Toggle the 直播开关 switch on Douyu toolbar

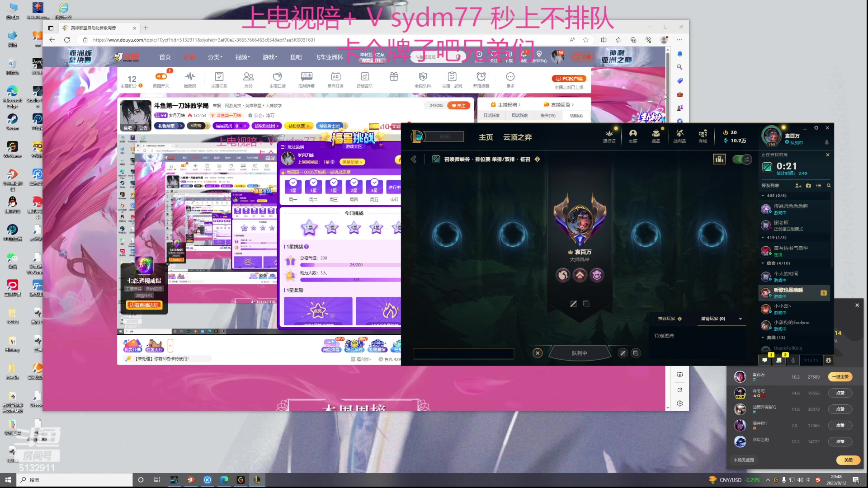tap(161, 77)
